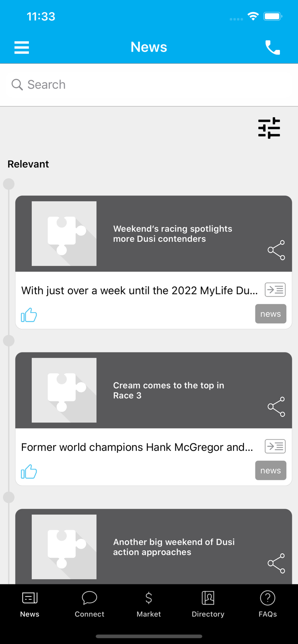Viewport: 298px width, 644px height.
Task: Focus the Search field
Action: pyautogui.click(x=149, y=85)
